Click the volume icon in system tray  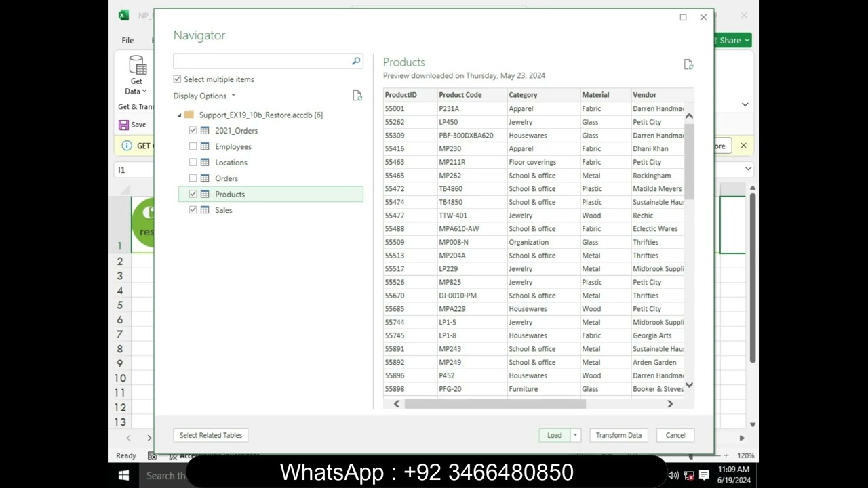[x=673, y=475]
